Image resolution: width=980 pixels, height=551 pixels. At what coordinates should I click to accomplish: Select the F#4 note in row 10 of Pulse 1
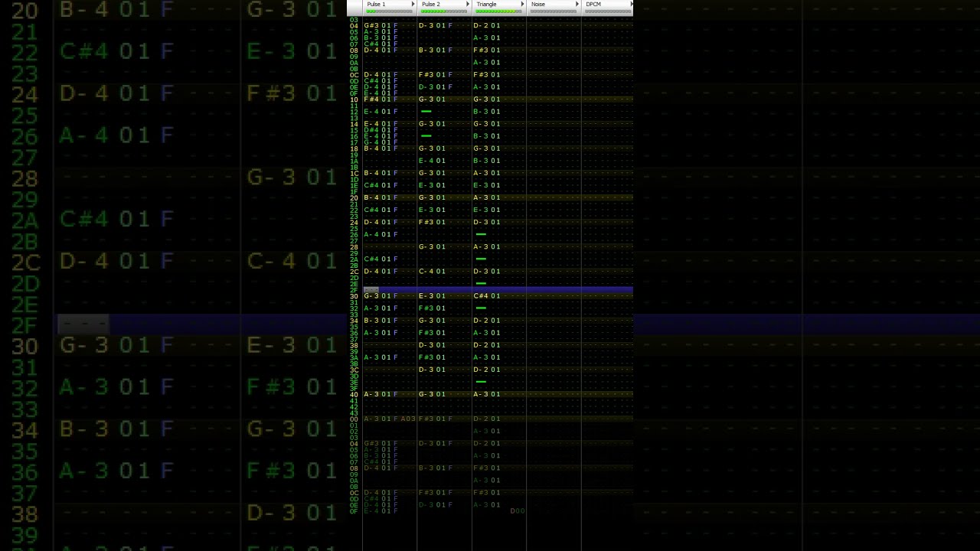pos(371,99)
